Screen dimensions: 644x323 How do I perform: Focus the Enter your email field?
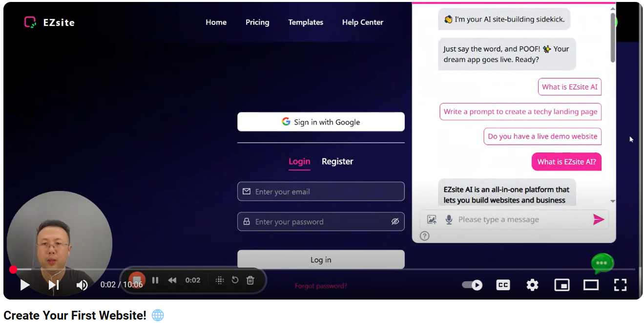[x=321, y=192]
